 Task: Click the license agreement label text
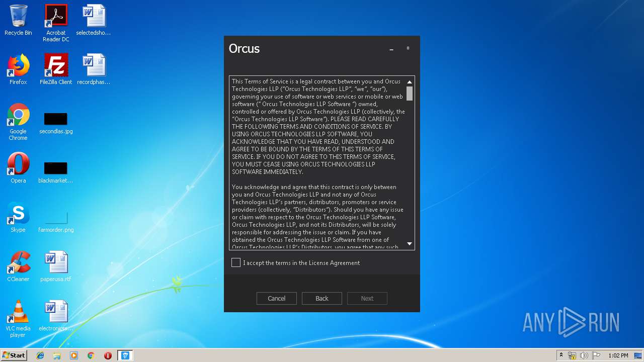click(301, 263)
